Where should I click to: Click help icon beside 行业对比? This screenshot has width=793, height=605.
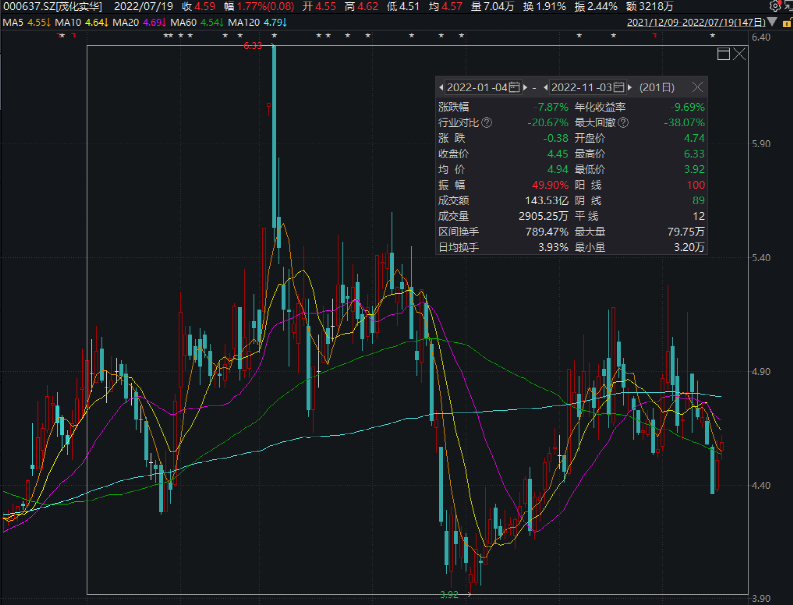click(x=487, y=123)
